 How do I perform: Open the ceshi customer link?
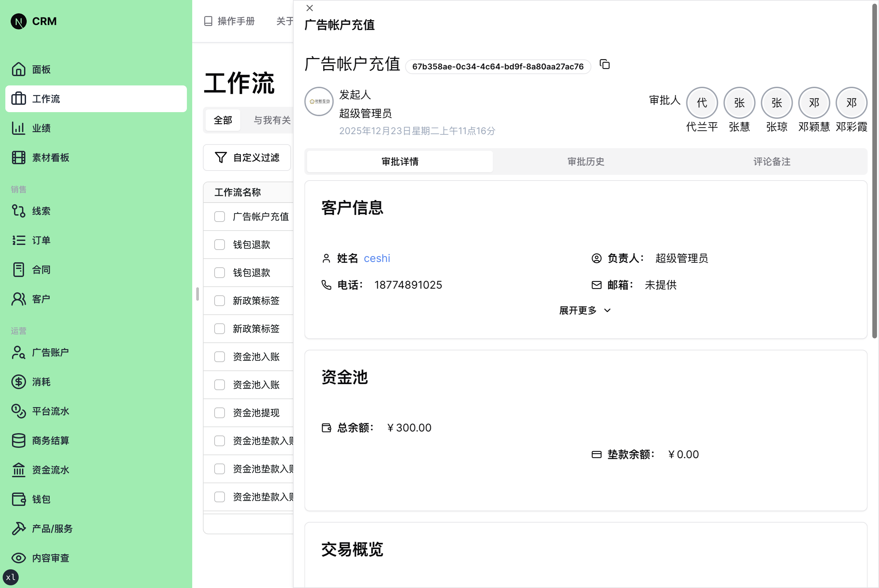(376, 258)
